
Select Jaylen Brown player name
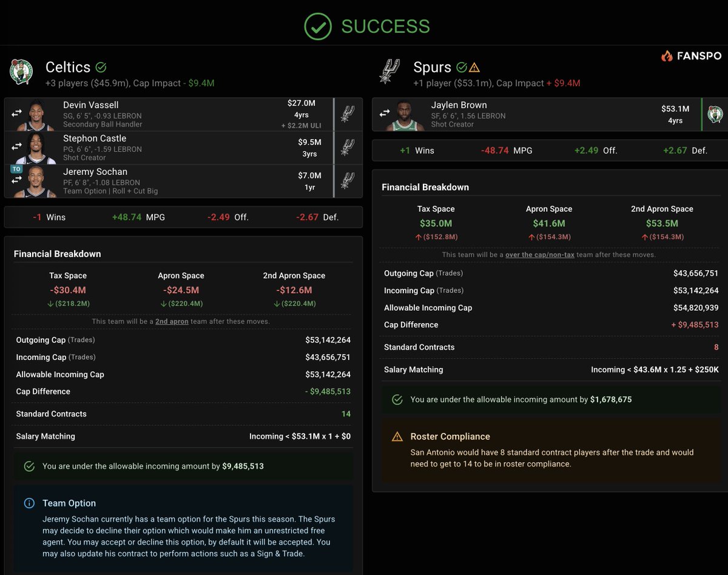[459, 105]
